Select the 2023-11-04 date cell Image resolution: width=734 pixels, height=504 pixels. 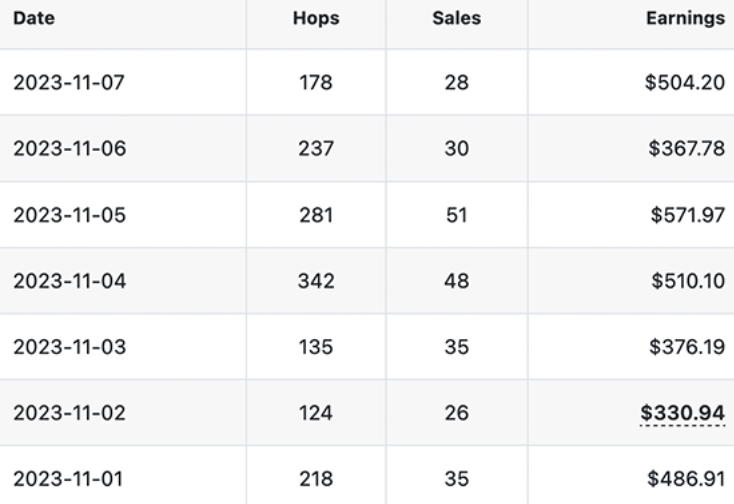(x=70, y=281)
